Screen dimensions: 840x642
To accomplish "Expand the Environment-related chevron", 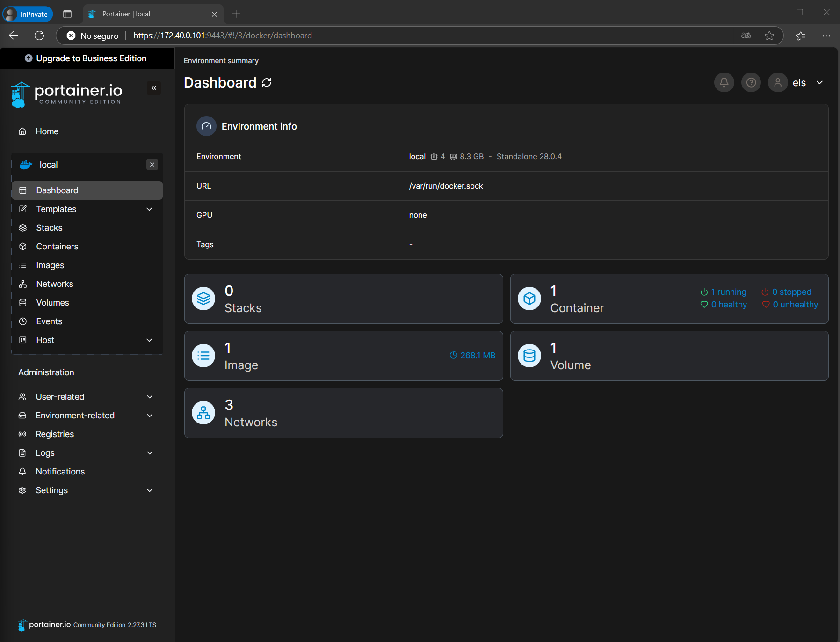I will 150,416.
